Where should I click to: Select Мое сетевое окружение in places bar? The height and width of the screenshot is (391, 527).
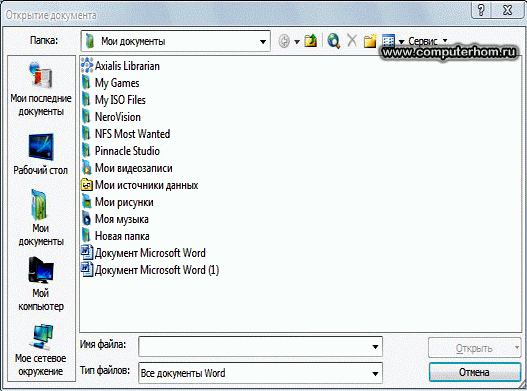(x=41, y=350)
